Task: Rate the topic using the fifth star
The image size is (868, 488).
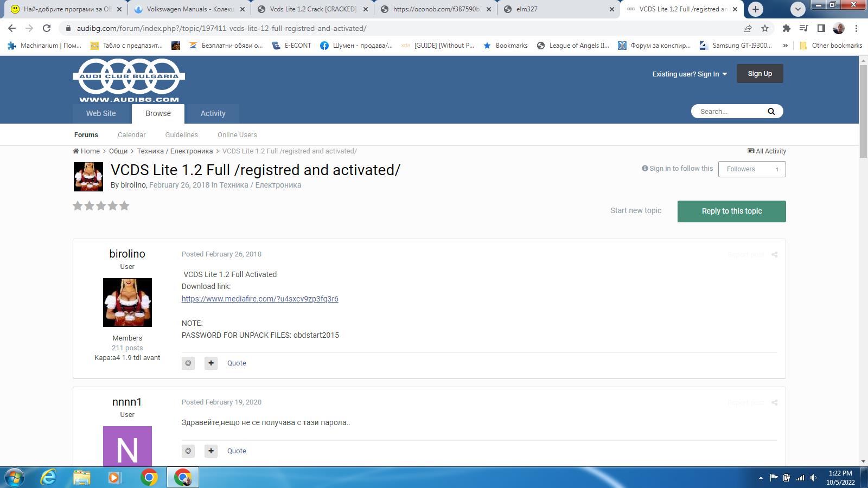Action: tap(125, 206)
